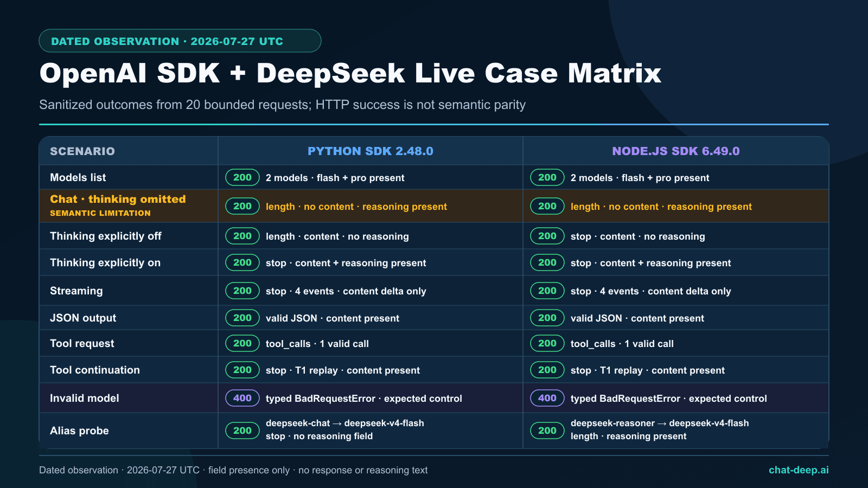This screenshot has height=488, width=868.
Task: Click Python 'tool_calls · 1 valid call' text
Action: [317, 344]
